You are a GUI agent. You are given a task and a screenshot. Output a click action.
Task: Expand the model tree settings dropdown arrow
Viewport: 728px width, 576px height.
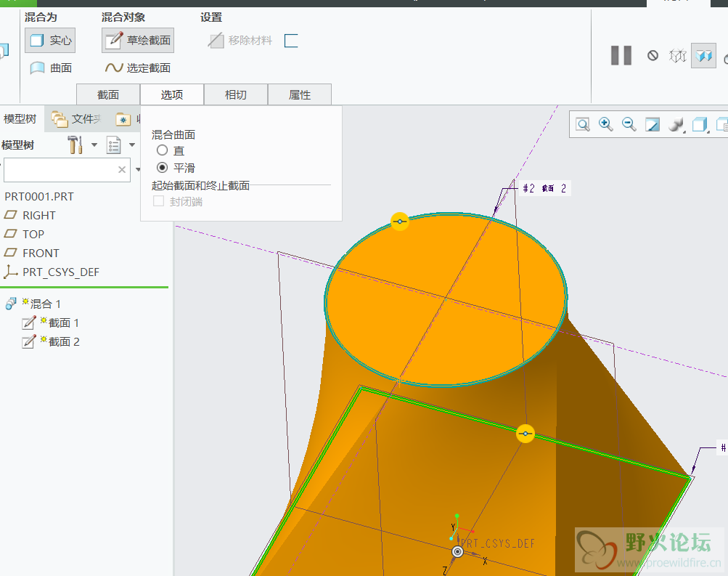pos(94,145)
